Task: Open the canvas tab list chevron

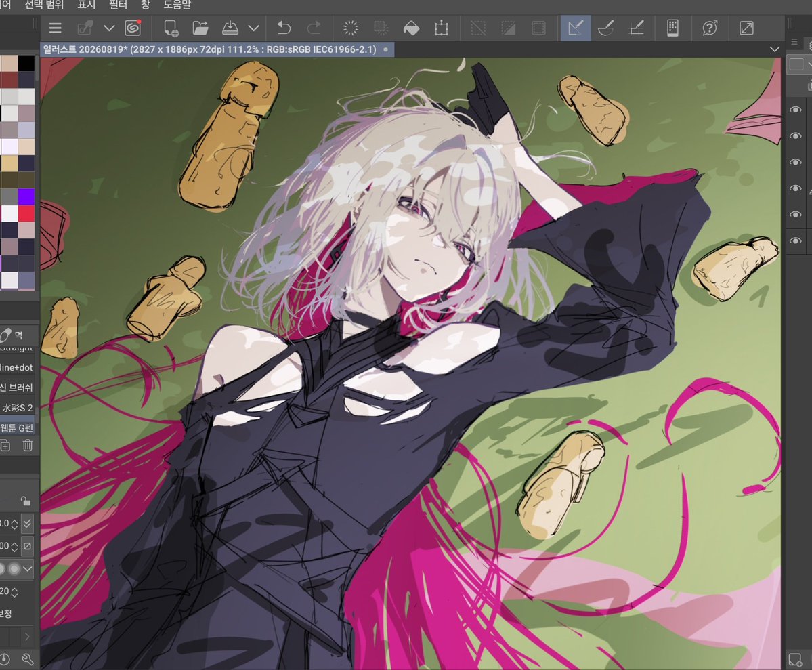Action: [x=775, y=49]
